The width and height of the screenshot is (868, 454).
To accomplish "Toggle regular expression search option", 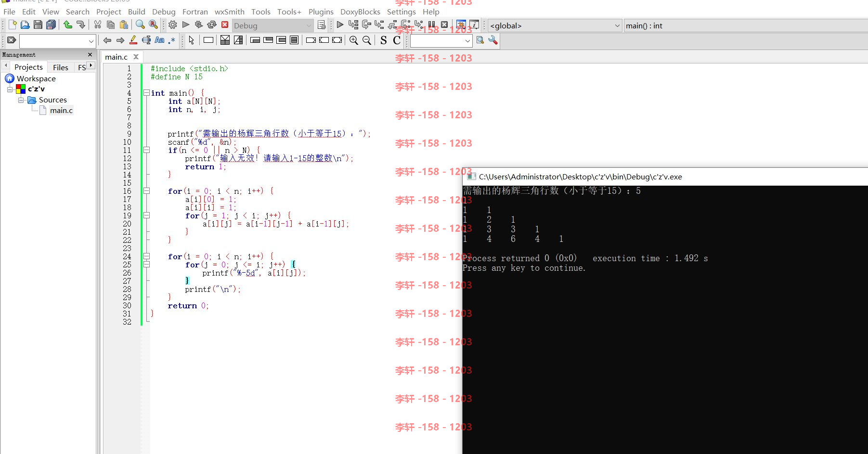I will tap(172, 40).
